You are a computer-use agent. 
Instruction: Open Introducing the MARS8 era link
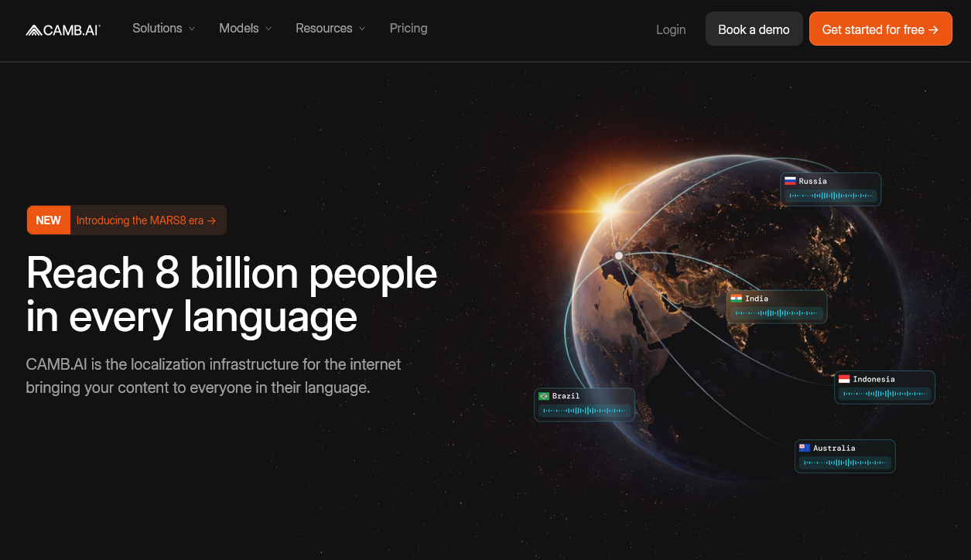[x=145, y=220]
